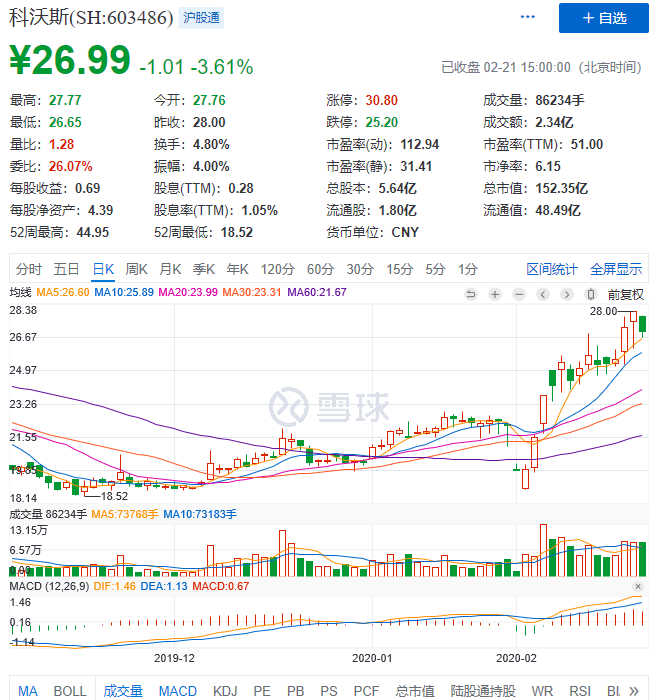Click the 总市值 value 152.35亿
This screenshot has width=655, height=700.
point(562,188)
